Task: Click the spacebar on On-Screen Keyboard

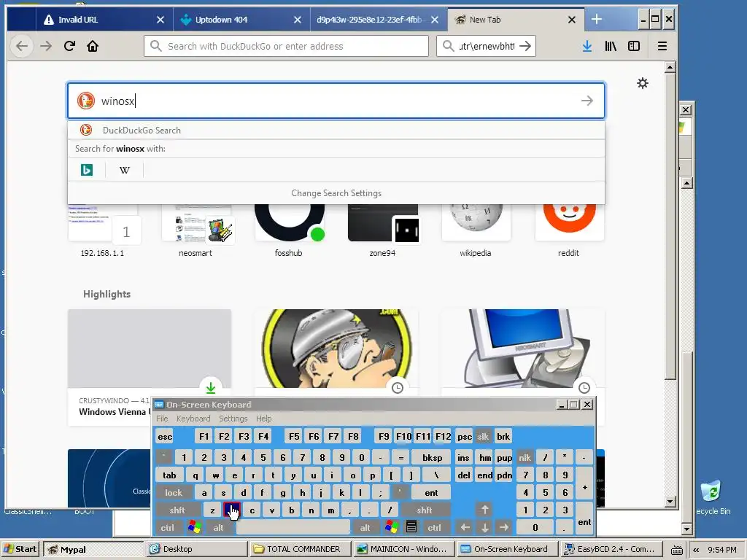Action: click(x=293, y=528)
